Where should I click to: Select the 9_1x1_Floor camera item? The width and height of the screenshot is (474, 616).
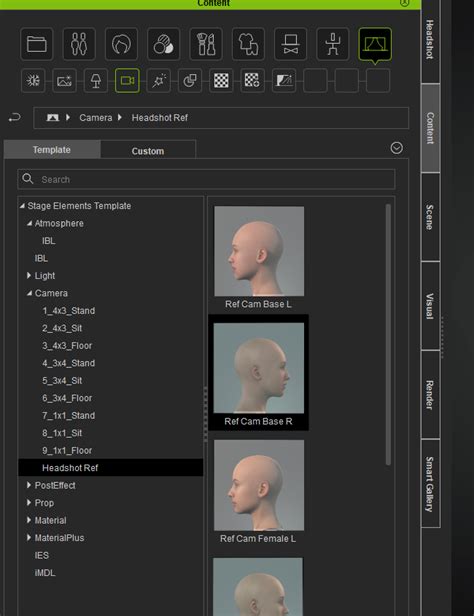coord(67,450)
